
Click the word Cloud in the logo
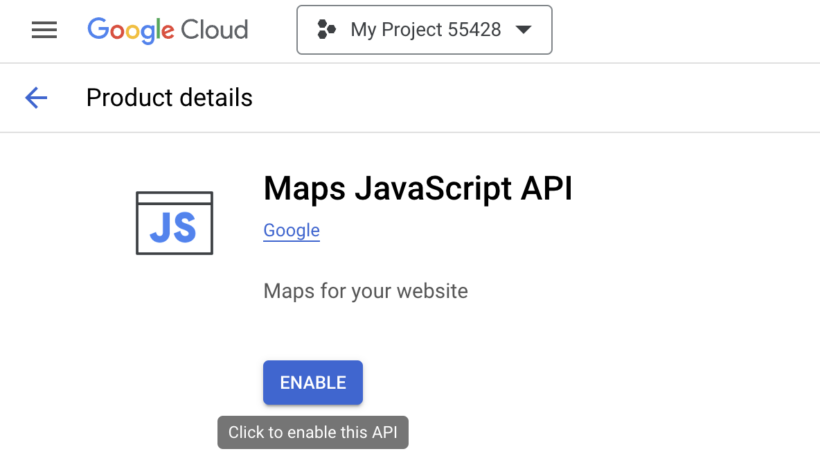[x=214, y=30]
